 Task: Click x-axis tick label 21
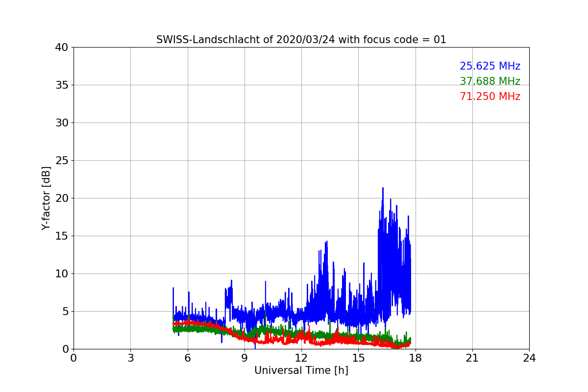point(472,358)
